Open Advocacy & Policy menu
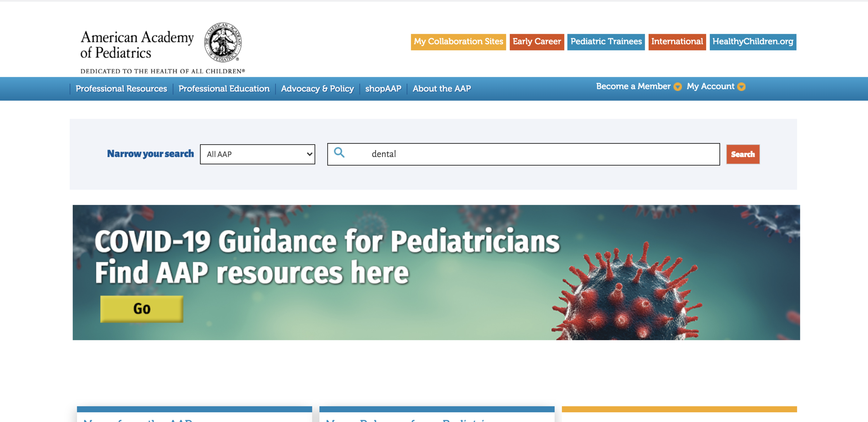The width and height of the screenshot is (868, 422). click(317, 89)
